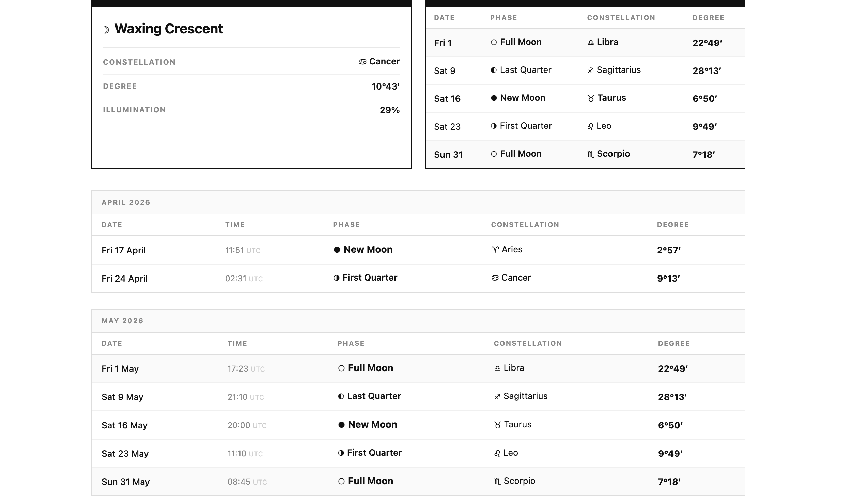Click the DEGREE column header in the summary table
The image size is (868, 504).
tap(709, 18)
